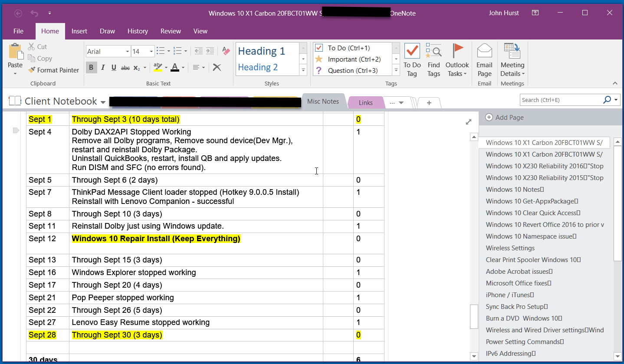Viewport: 624px width, 364px height.
Task: Decrease indent position
Action: coord(199,51)
